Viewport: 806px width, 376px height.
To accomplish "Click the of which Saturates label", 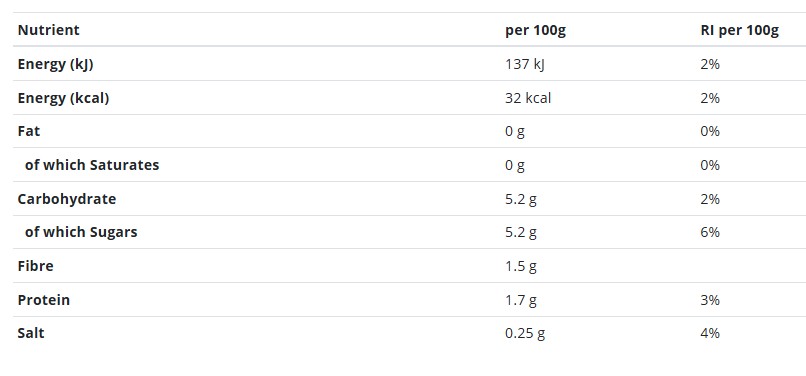I will click(x=92, y=165).
